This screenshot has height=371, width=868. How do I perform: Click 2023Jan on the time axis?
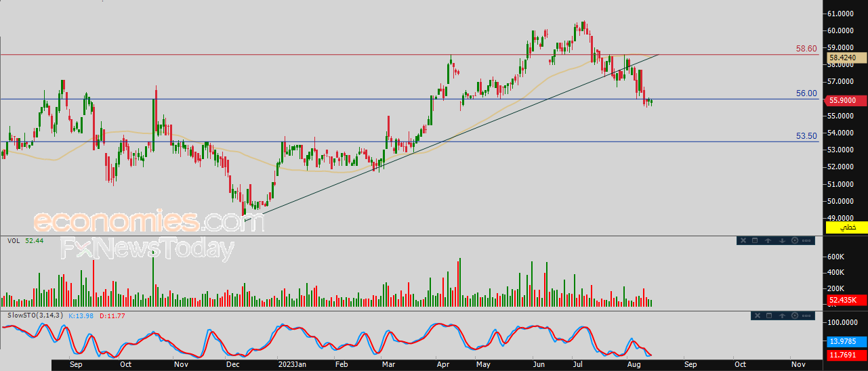click(x=293, y=364)
